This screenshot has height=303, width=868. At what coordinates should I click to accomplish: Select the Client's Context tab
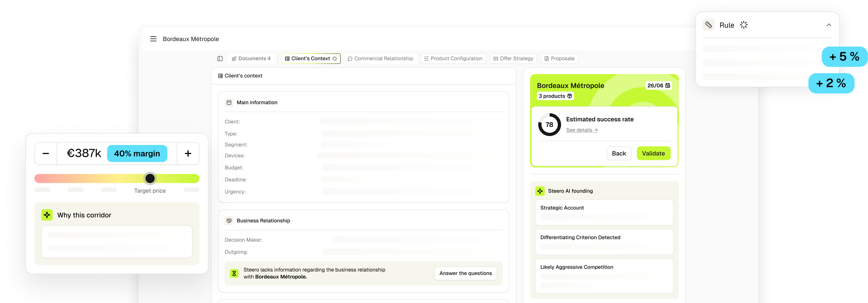pos(311,59)
